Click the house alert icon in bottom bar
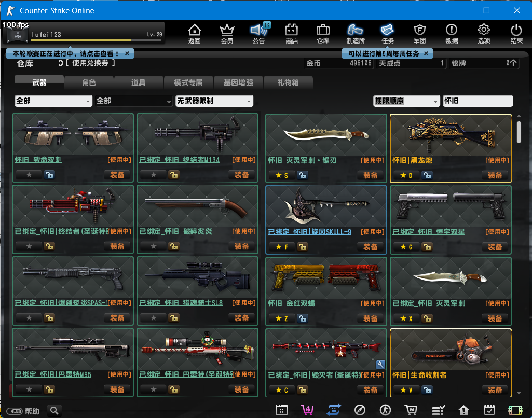The image size is (532, 418). 463,410
